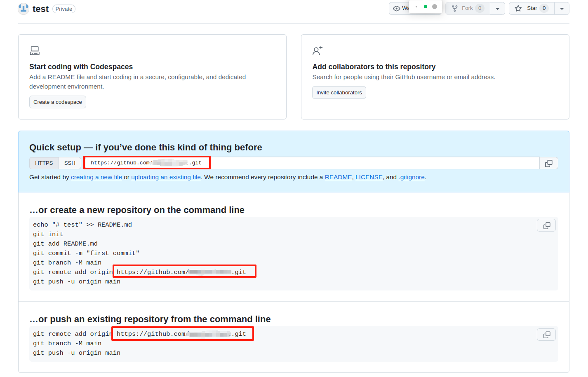Viewport: 588px width, 377px height.
Task: Click the Watch eye icon button
Action: pos(397,9)
